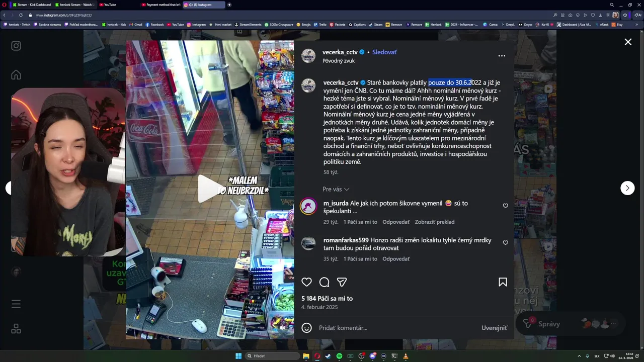This screenshot has height=362, width=644.
Task: Open m_isurda username link
Action: [336, 203]
